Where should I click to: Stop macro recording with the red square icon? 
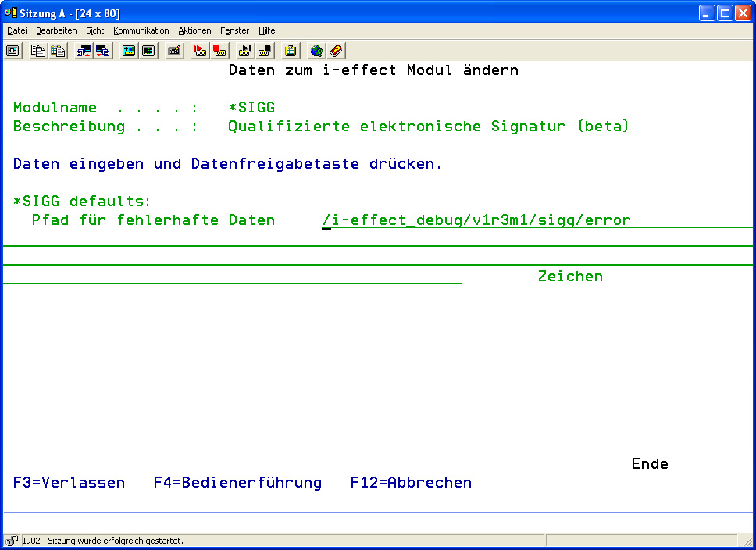coord(220,51)
